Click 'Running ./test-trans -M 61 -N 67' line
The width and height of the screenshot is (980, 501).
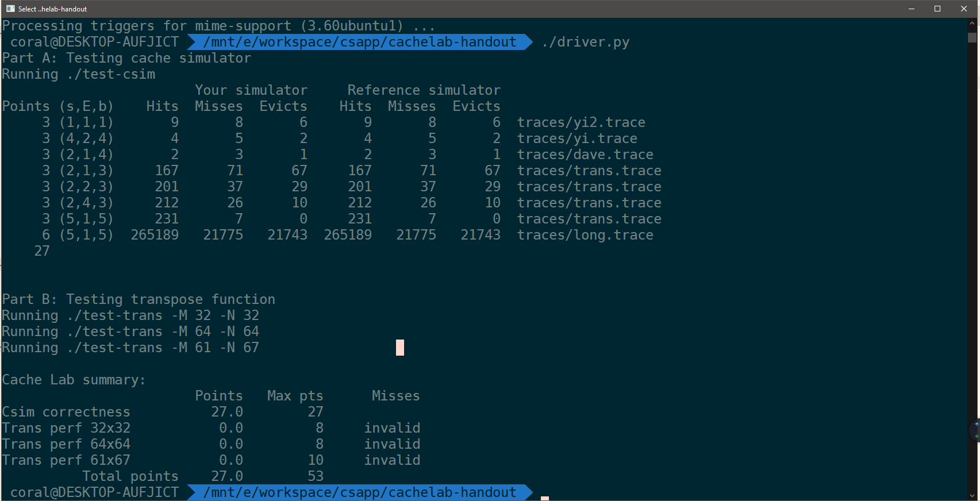pyautogui.click(x=130, y=348)
